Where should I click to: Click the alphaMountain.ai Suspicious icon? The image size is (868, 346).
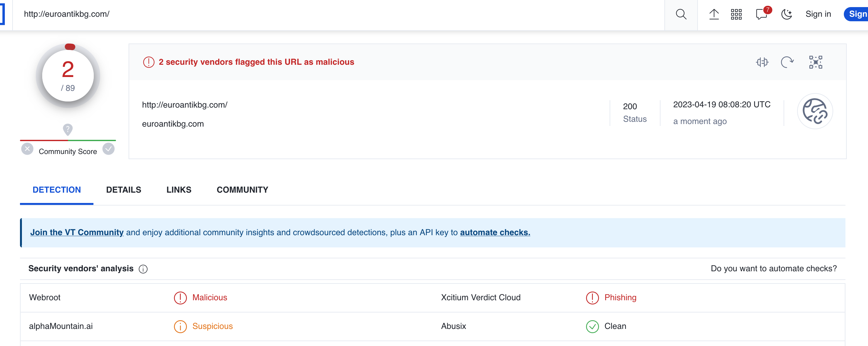[x=180, y=326]
